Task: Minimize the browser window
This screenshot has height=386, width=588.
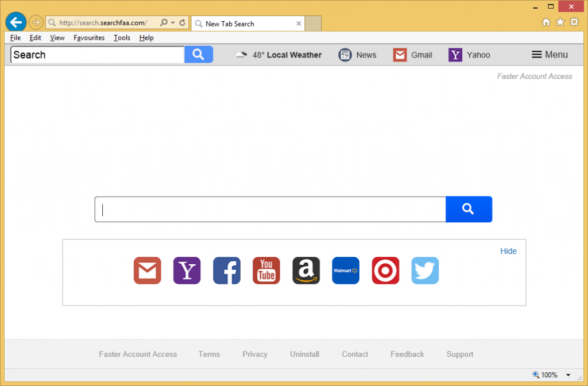Action: [x=535, y=6]
